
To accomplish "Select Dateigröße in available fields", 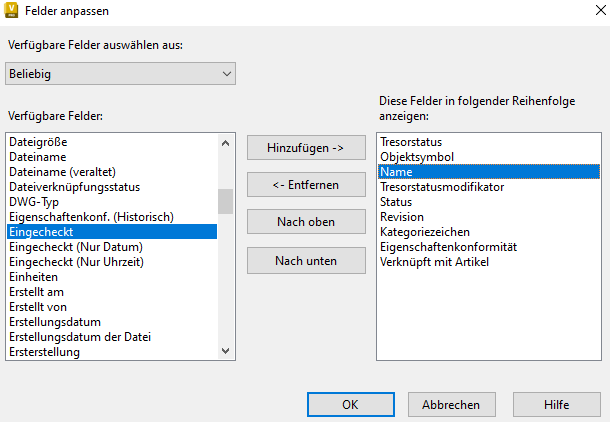I will (38, 142).
